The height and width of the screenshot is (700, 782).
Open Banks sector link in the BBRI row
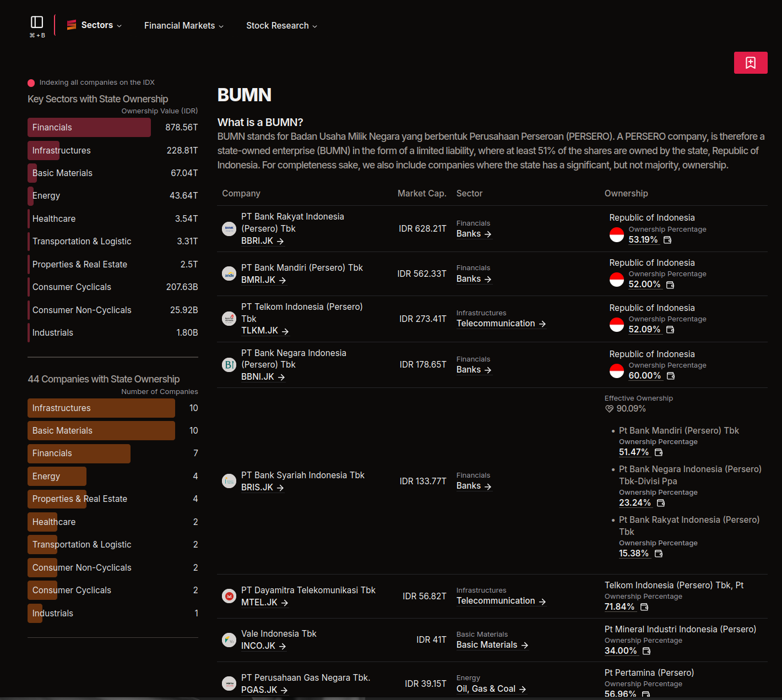(474, 234)
